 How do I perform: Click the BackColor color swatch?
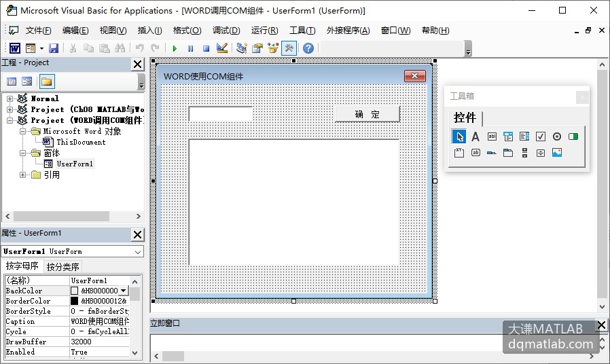coord(74,291)
